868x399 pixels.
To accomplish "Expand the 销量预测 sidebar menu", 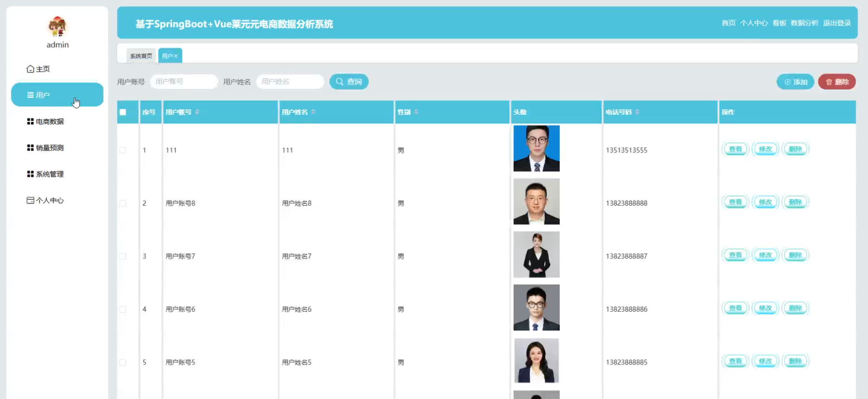I will point(45,148).
